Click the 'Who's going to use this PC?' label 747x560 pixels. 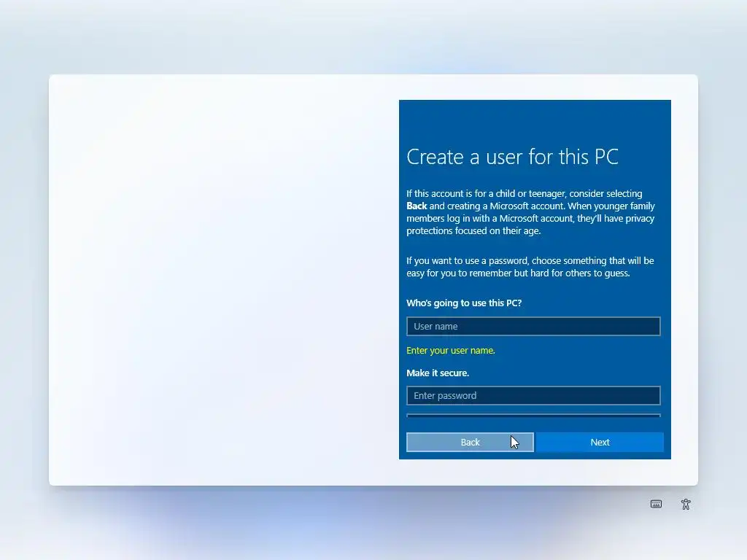[464, 303]
